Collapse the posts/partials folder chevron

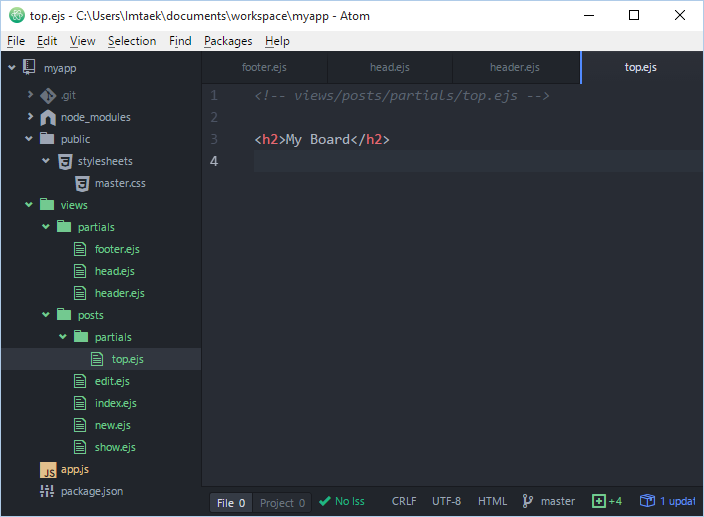tap(63, 337)
